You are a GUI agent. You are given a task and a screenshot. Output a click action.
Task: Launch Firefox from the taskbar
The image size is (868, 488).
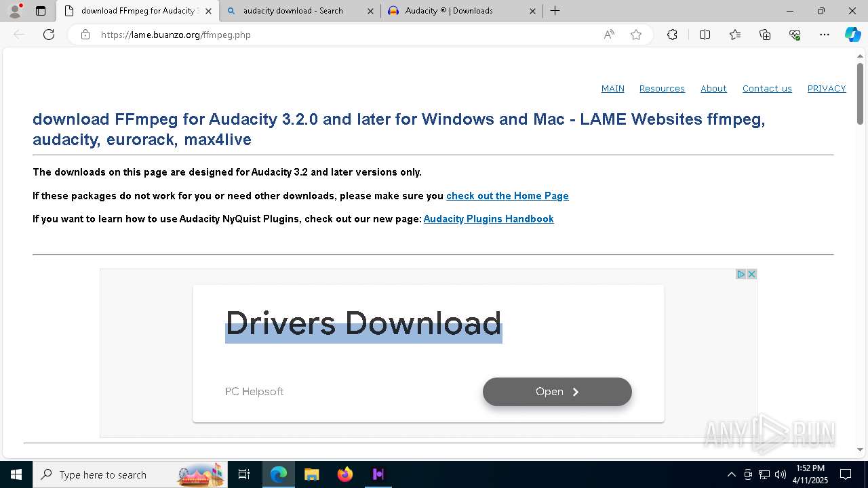344,474
